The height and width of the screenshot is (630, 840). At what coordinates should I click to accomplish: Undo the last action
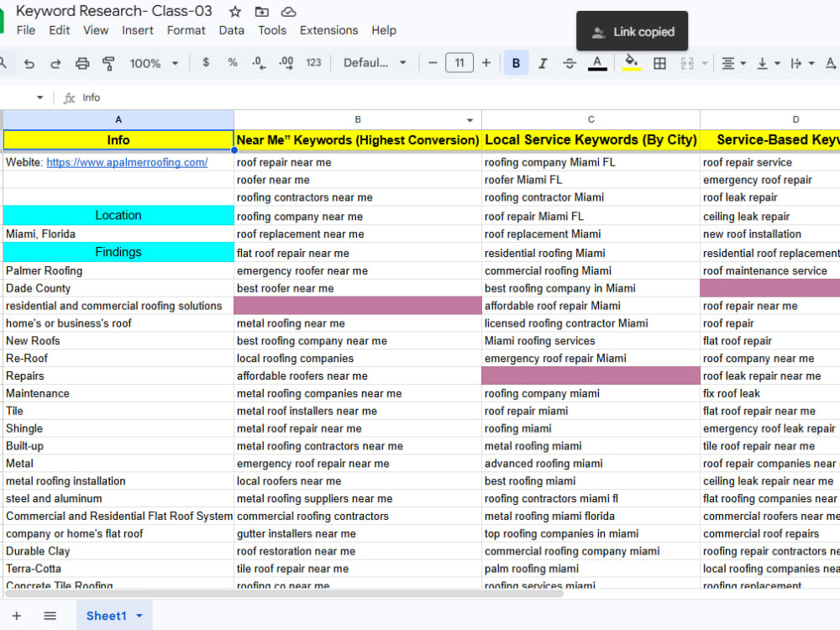pos(29,63)
